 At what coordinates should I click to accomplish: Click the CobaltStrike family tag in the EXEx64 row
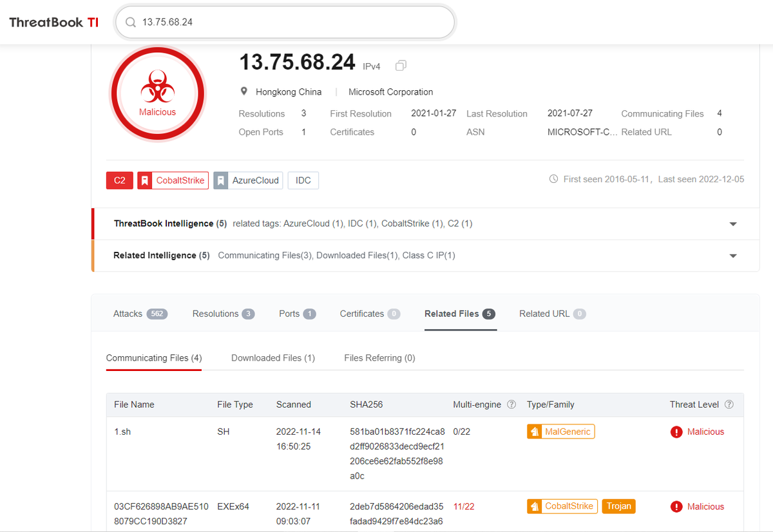[562, 506]
